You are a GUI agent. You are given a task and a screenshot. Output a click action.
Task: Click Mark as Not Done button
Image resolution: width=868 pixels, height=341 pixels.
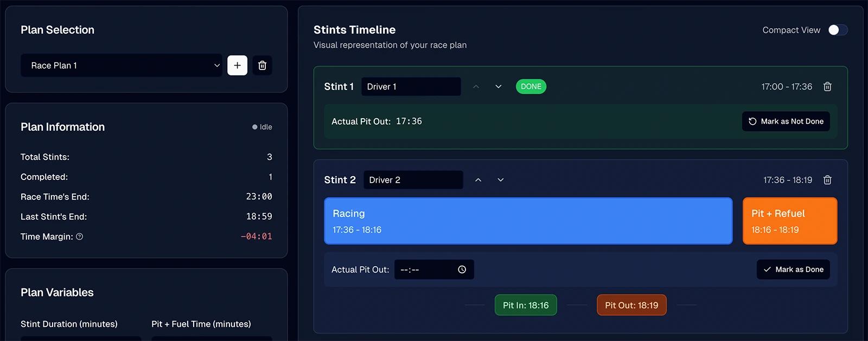click(786, 121)
